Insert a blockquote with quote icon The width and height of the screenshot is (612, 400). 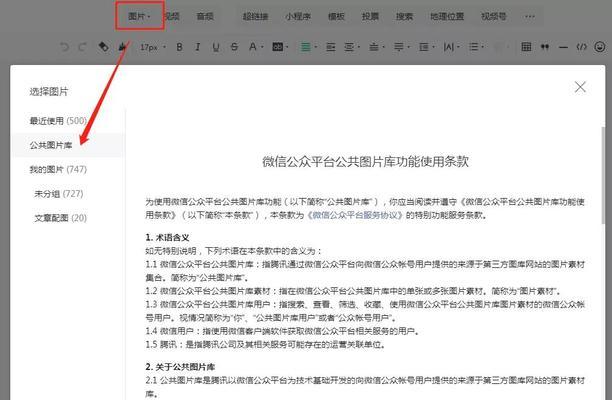(544, 47)
